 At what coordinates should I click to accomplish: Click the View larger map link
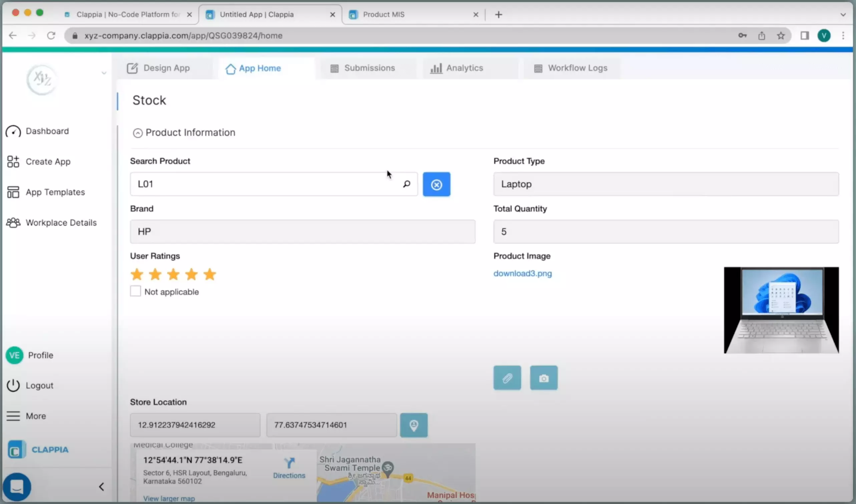[x=169, y=498]
